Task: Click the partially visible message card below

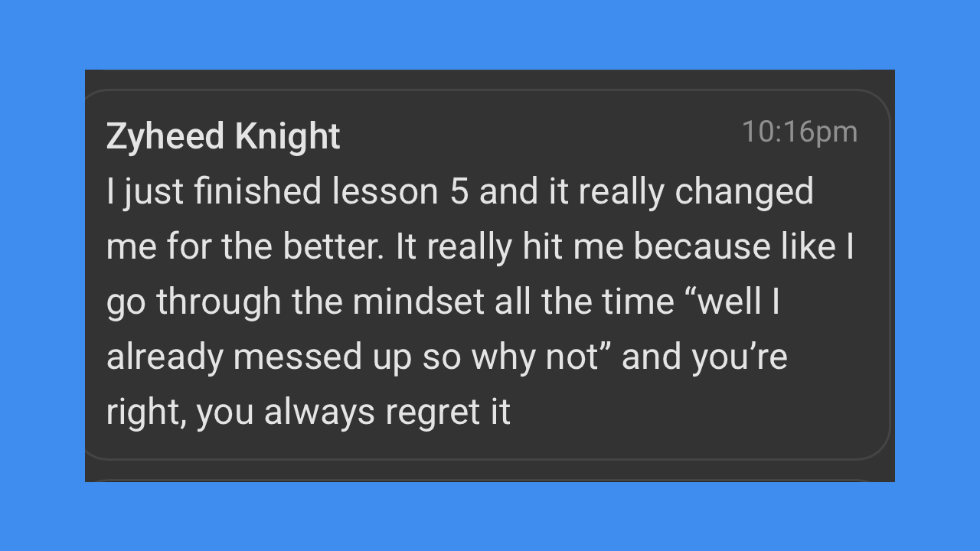Action: [488, 481]
